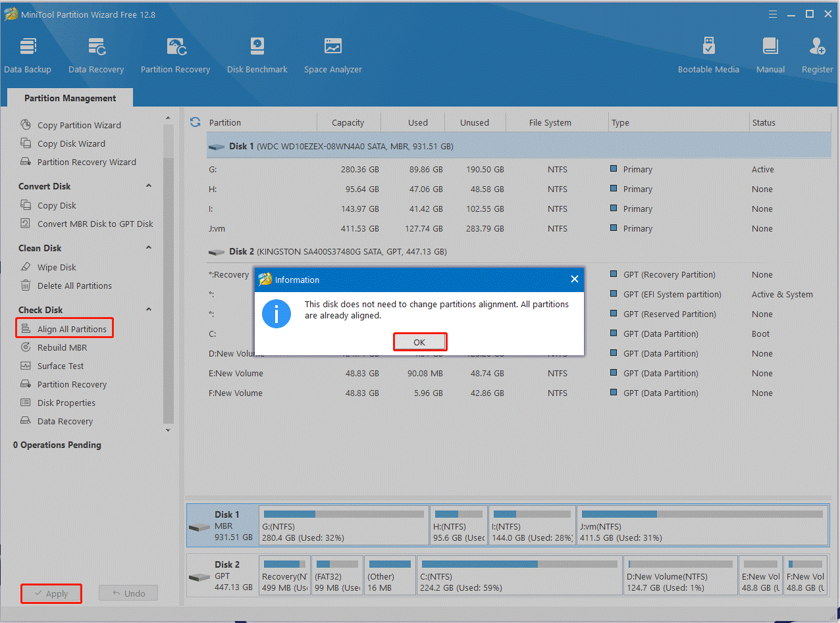Close the Information dialog
The width and height of the screenshot is (840, 623).
[574, 280]
